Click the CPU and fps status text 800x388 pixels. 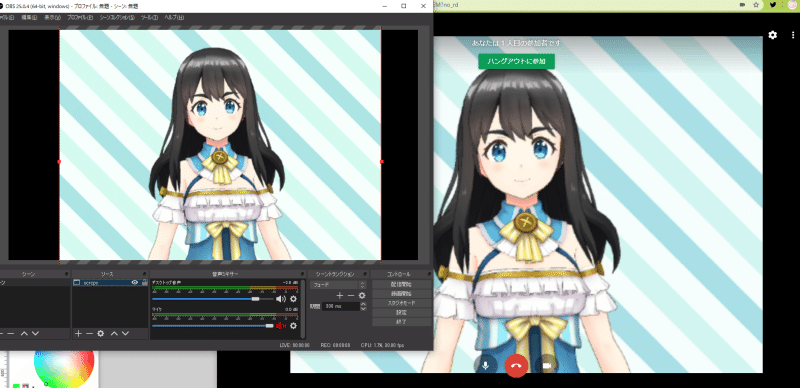pyautogui.click(x=382, y=346)
